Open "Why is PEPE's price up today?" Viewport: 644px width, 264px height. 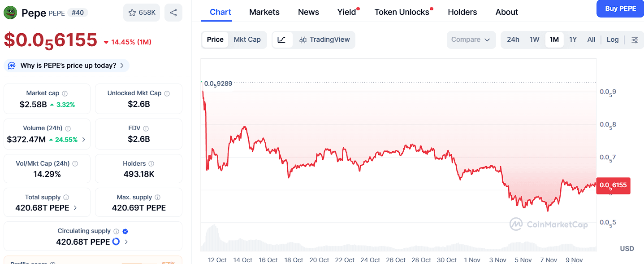tap(67, 66)
